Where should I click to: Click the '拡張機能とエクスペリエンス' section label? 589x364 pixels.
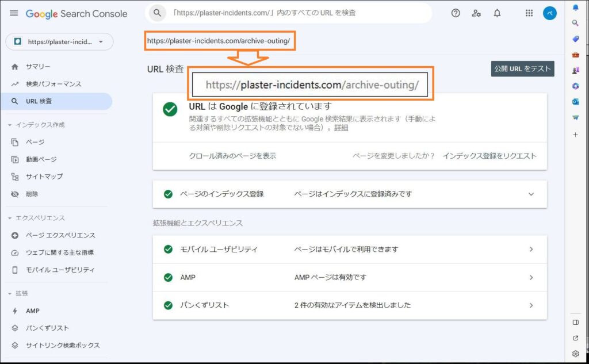[x=198, y=223]
